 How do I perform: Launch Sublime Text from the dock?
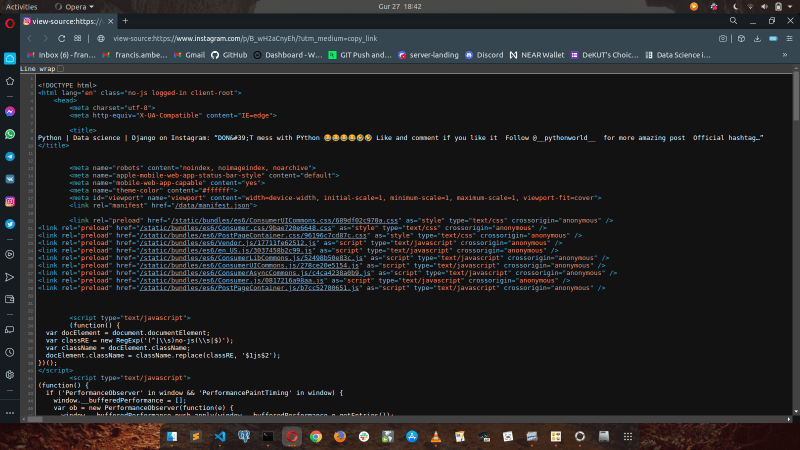click(x=196, y=436)
